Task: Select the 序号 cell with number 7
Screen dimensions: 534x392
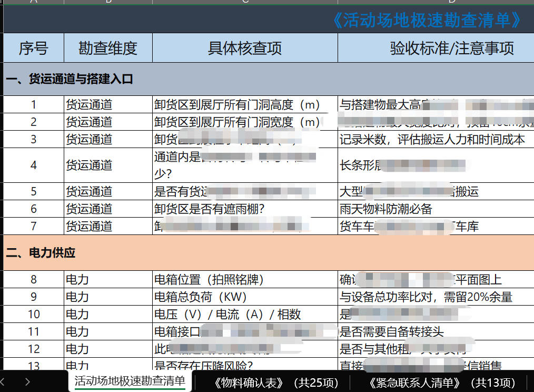Action: click(33, 226)
